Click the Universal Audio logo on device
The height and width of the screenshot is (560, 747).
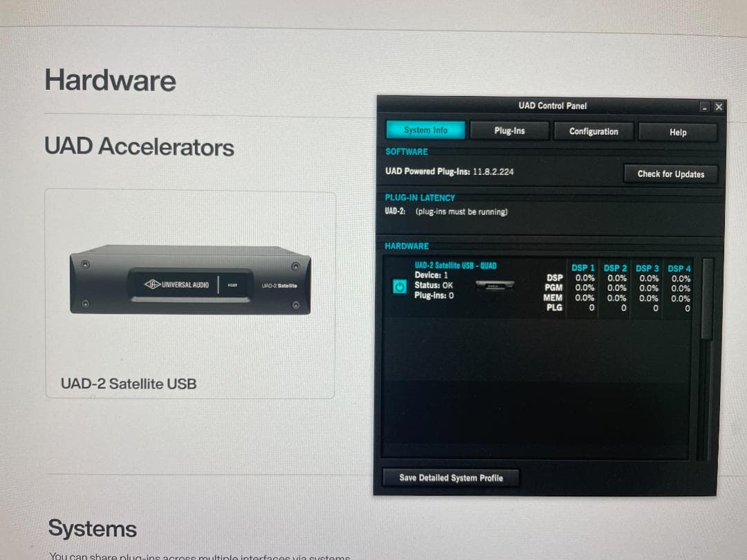pos(177,285)
